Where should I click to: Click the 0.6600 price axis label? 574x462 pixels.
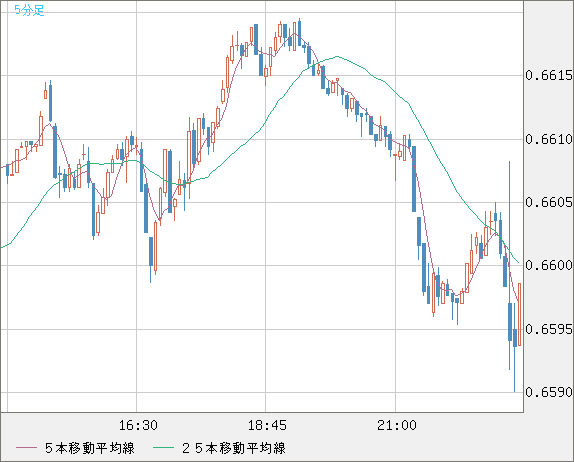(549, 265)
